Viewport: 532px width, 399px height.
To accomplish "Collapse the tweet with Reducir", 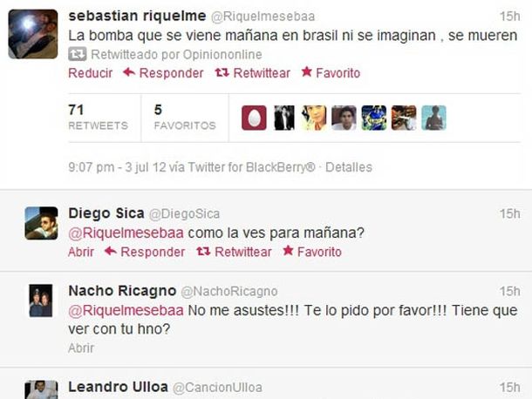I will coord(90,73).
